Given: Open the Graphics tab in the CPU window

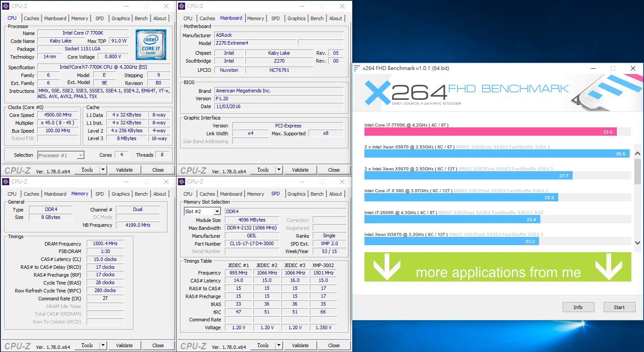Looking at the screenshot, I should 121,18.
